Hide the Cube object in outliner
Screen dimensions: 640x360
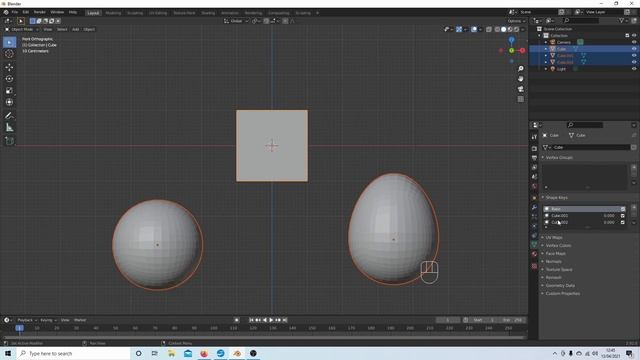point(634,49)
